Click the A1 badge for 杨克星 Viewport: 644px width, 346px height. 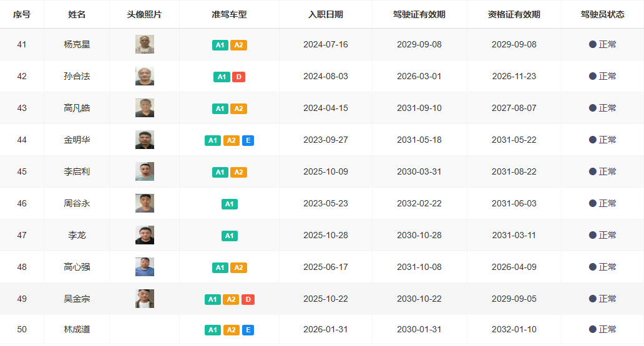220,45
